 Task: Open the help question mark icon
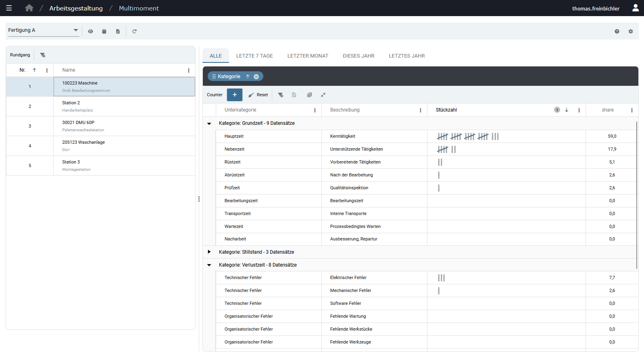tap(617, 31)
